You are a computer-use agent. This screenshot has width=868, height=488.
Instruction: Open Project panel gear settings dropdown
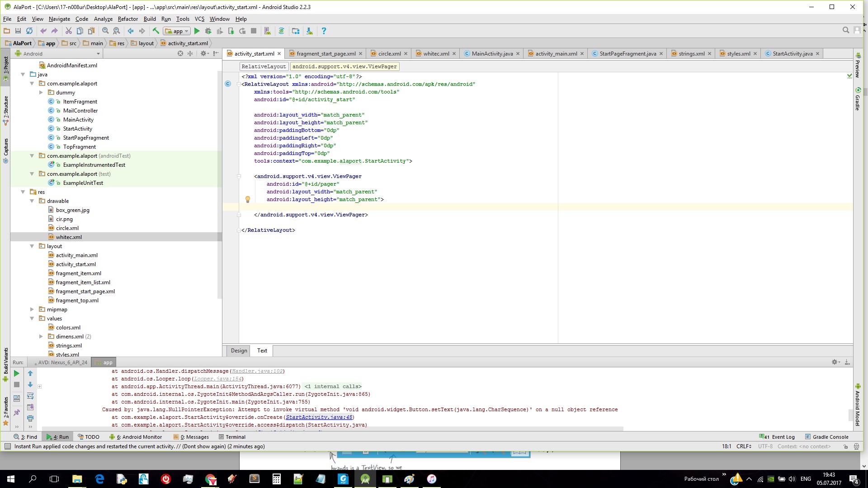coord(204,53)
